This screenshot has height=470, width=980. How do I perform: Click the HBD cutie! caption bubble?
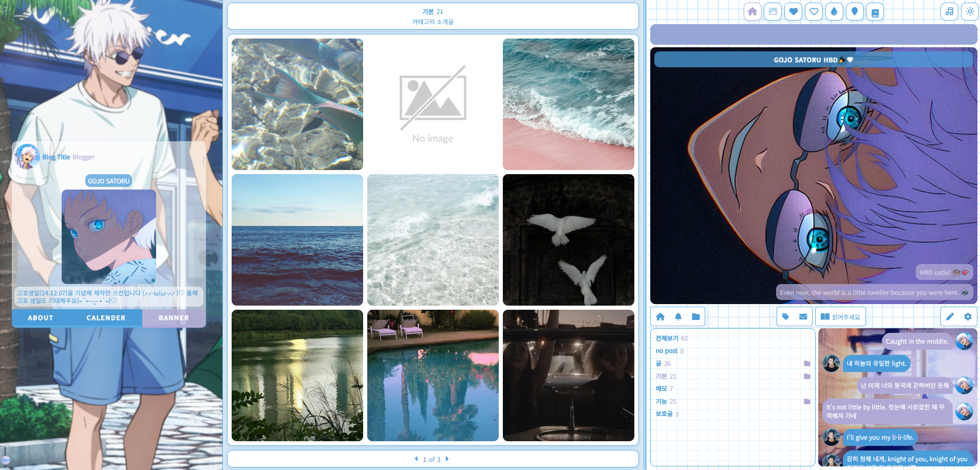point(944,273)
